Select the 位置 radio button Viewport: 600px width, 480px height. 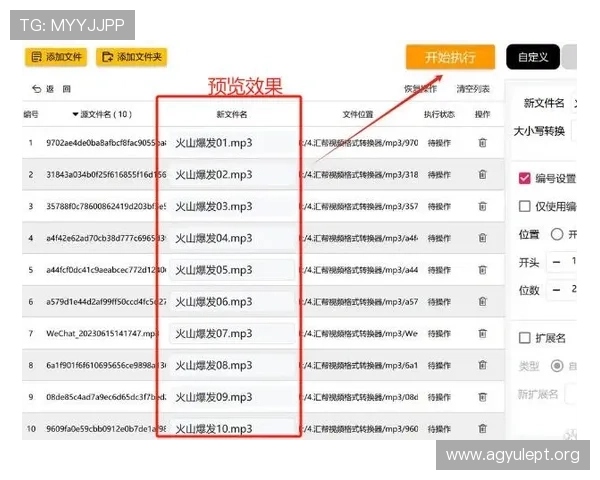tap(557, 234)
